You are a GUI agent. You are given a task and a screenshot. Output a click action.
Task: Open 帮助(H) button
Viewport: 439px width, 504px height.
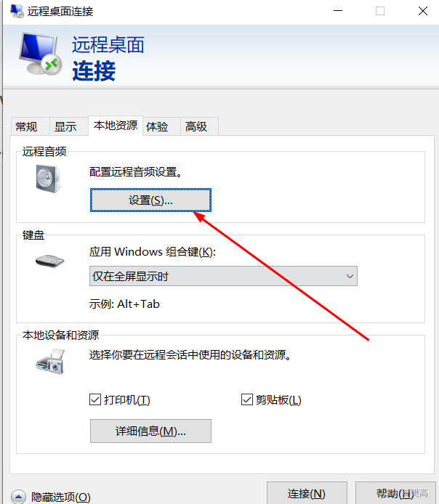pos(395,493)
